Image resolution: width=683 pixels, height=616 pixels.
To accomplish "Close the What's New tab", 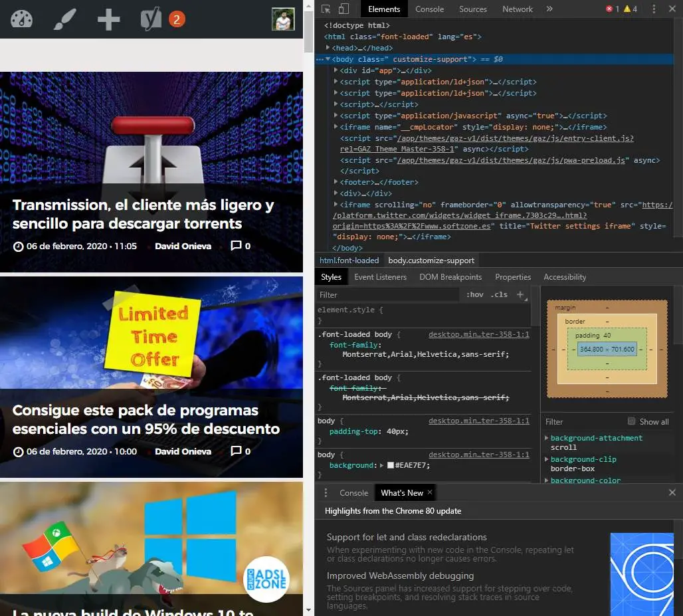I will (x=430, y=492).
